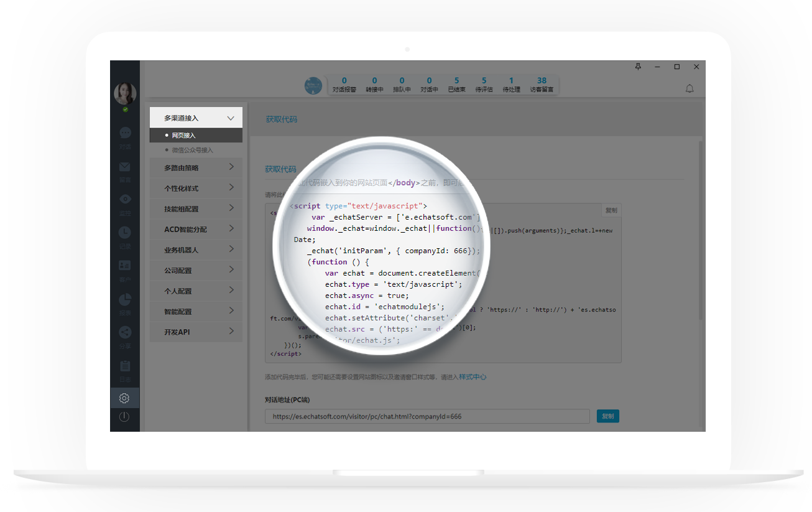812x512 pixels.
Task: Click the 访客留言 counter showing 38
Action: click(x=542, y=85)
